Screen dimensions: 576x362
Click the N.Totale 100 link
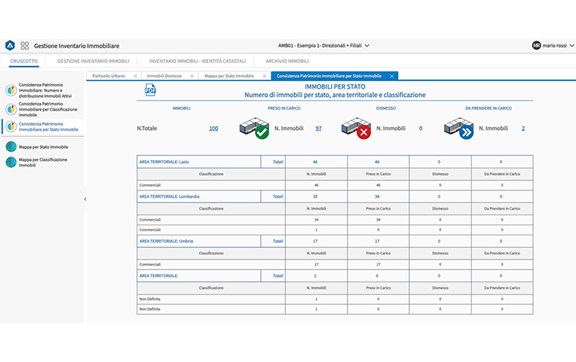(213, 128)
